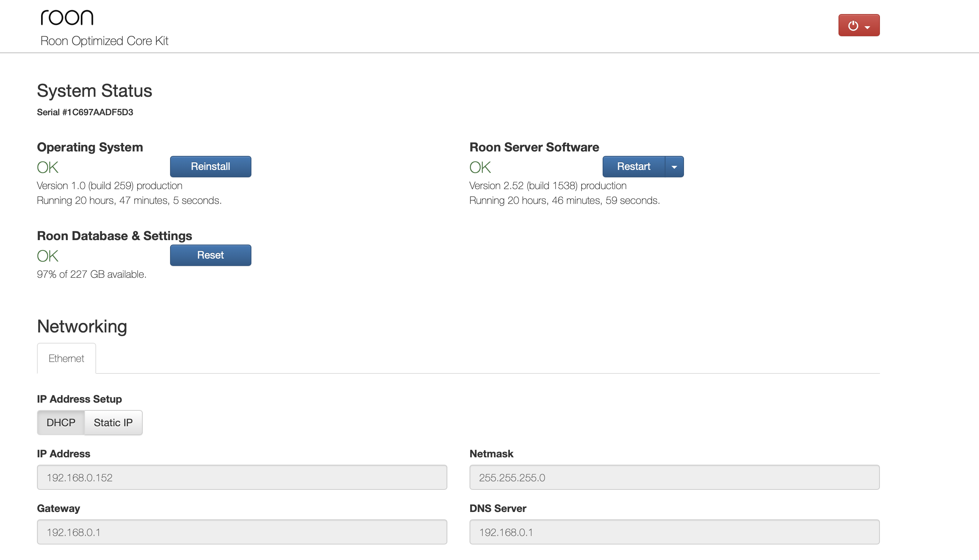Select DHCP address setup
979x560 pixels.
point(61,423)
